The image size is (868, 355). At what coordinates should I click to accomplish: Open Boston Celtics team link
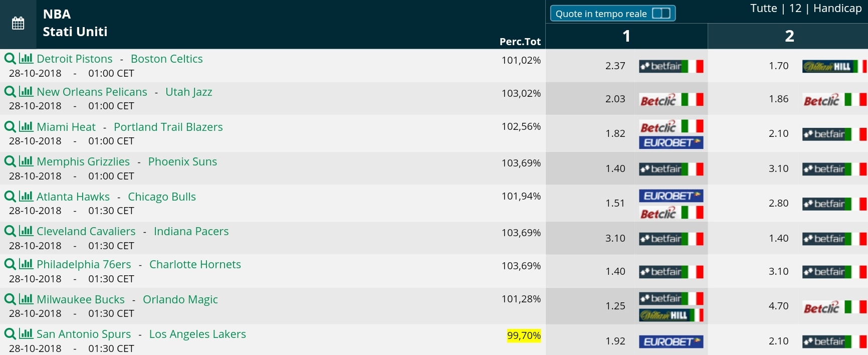click(x=167, y=59)
